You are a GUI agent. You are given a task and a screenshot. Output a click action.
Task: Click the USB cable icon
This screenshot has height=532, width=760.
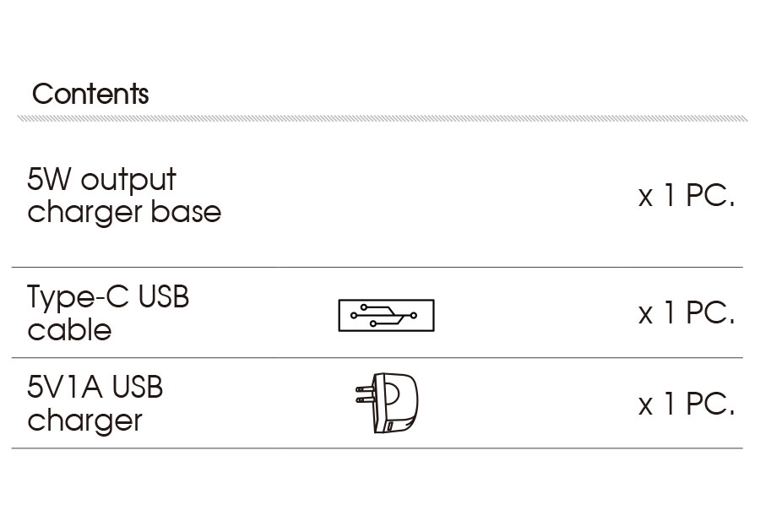click(386, 315)
